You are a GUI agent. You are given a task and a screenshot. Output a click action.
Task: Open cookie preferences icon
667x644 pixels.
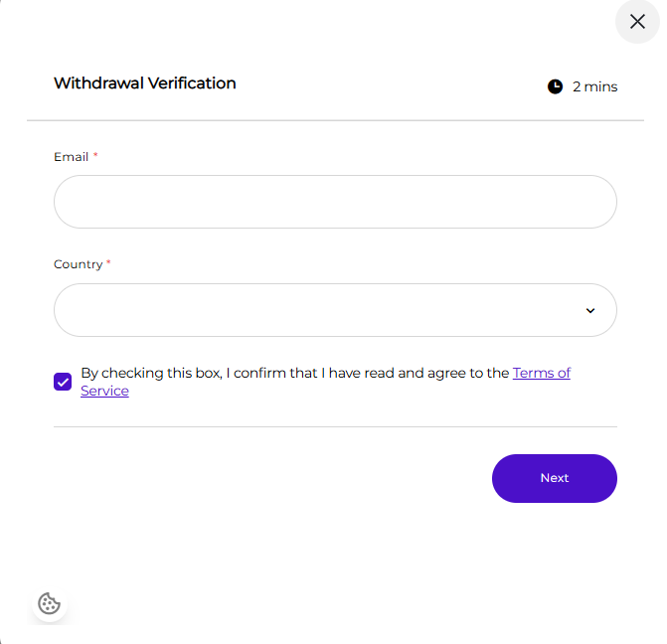coord(50,603)
